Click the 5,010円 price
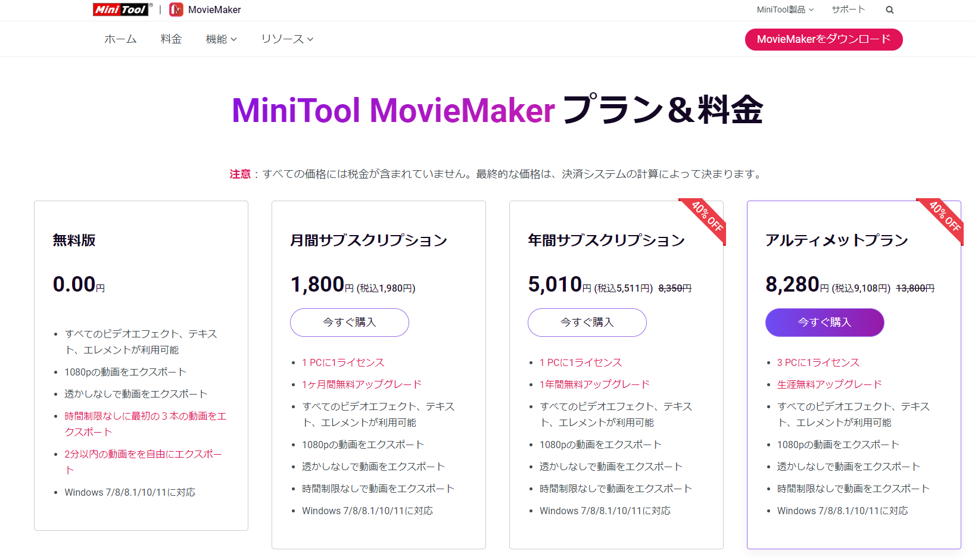This screenshot has width=975, height=560. [x=559, y=284]
